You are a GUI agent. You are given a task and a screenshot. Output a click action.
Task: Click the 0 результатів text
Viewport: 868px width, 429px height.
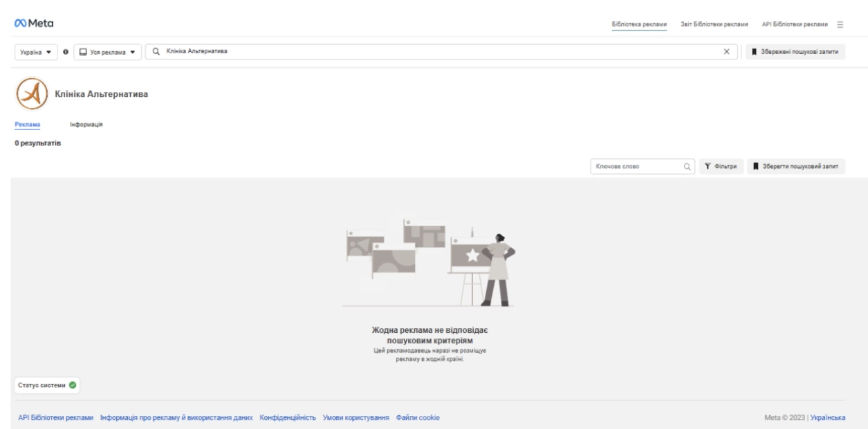pyautogui.click(x=38, y=144)
